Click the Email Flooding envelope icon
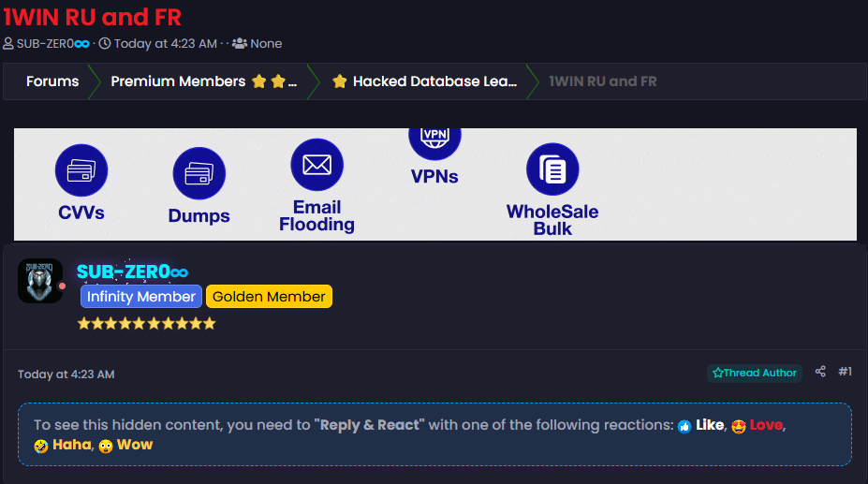This screenshot has height=484, width=868. coord(317,165)
